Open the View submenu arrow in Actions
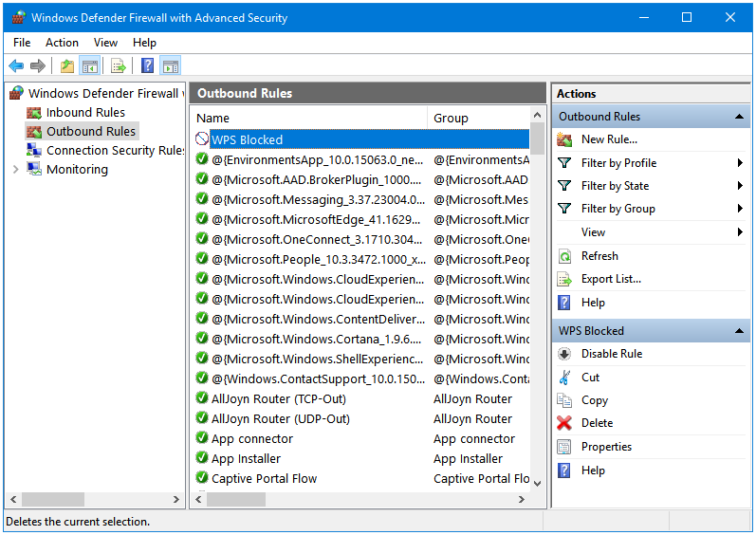756x535 pixels. (740, 232)
